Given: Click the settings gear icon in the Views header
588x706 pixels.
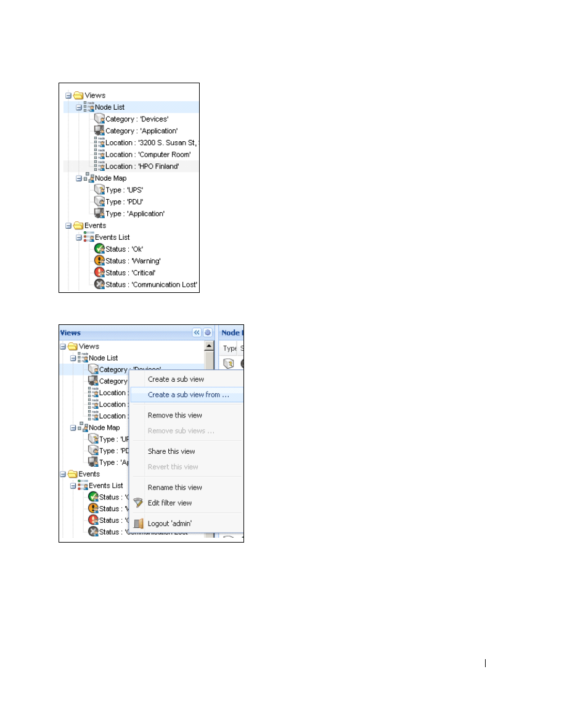Looking at the screenshot, I should (208, 333).
